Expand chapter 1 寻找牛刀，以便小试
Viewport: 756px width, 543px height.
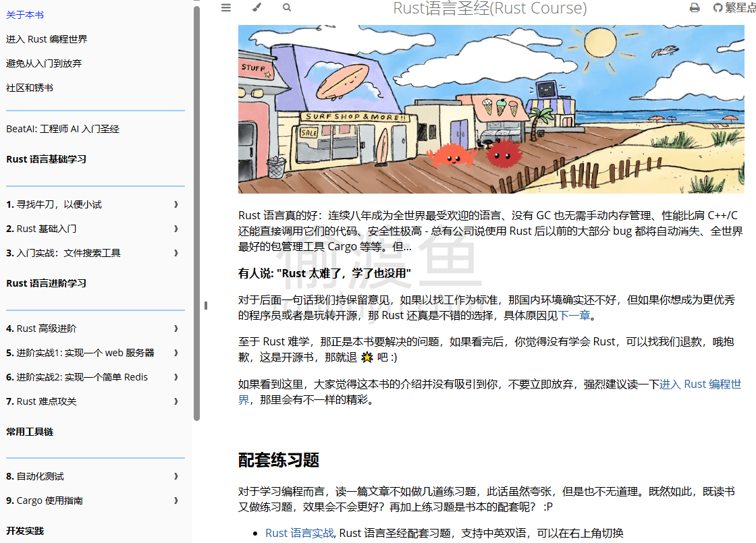[176, 204]
